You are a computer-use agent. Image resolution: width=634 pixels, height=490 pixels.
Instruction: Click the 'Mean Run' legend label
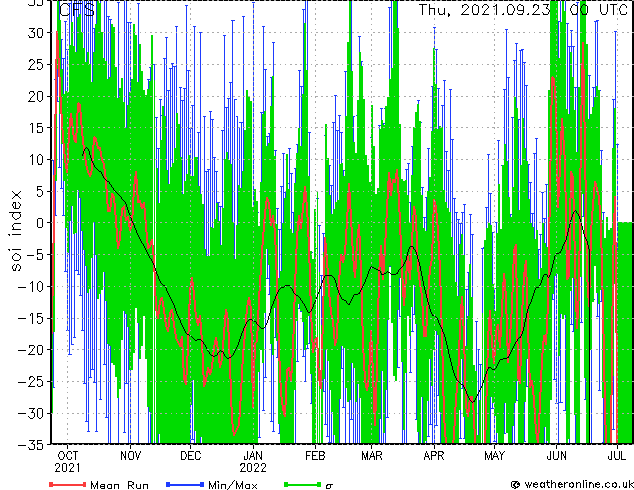coord(119,485)
